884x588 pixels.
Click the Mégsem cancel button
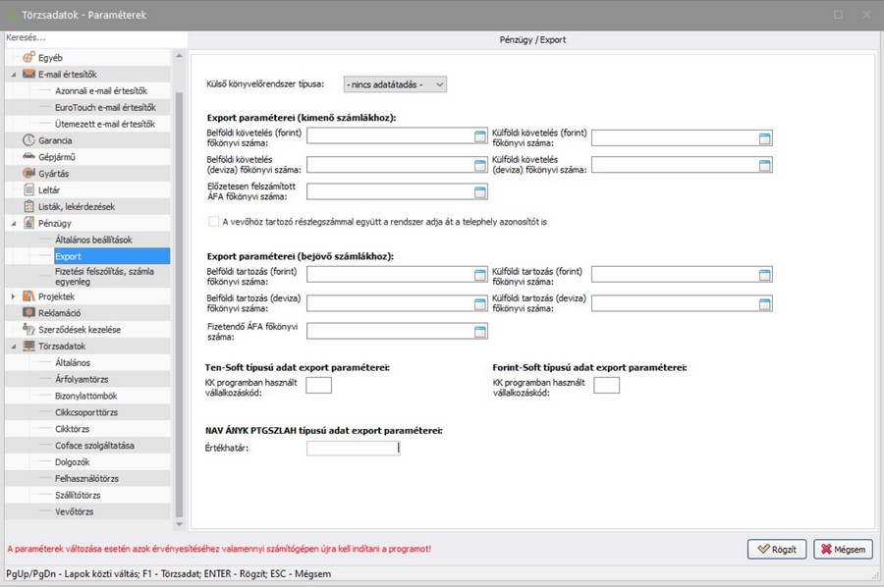[843, 549]
